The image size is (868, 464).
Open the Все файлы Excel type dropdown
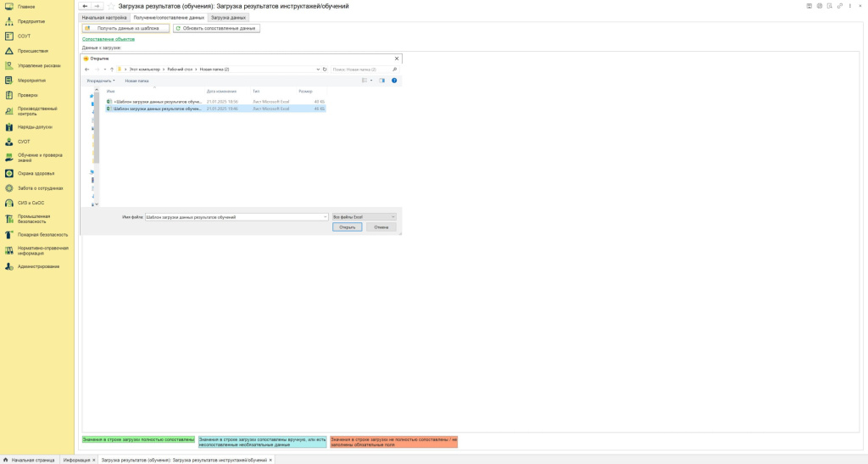tap(364, 217)
